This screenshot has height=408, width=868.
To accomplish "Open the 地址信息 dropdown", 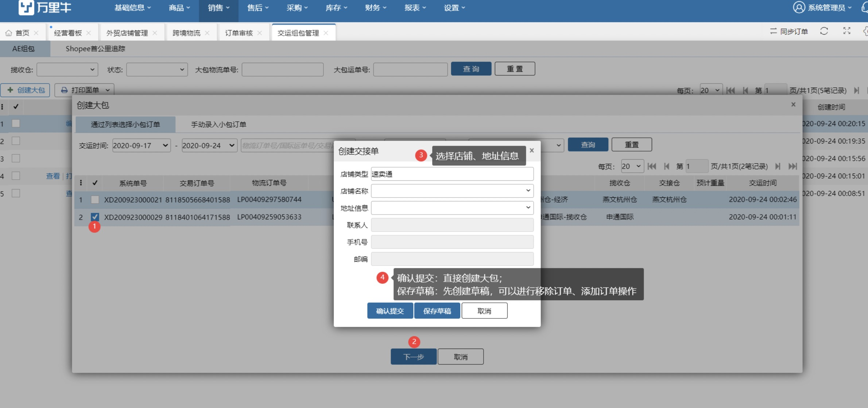I will point(452,208).
